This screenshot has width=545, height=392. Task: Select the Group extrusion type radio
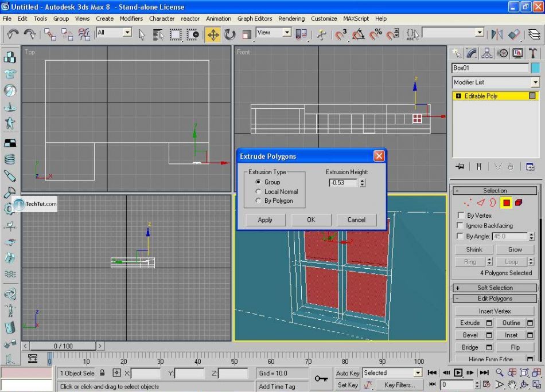[258, 182]
